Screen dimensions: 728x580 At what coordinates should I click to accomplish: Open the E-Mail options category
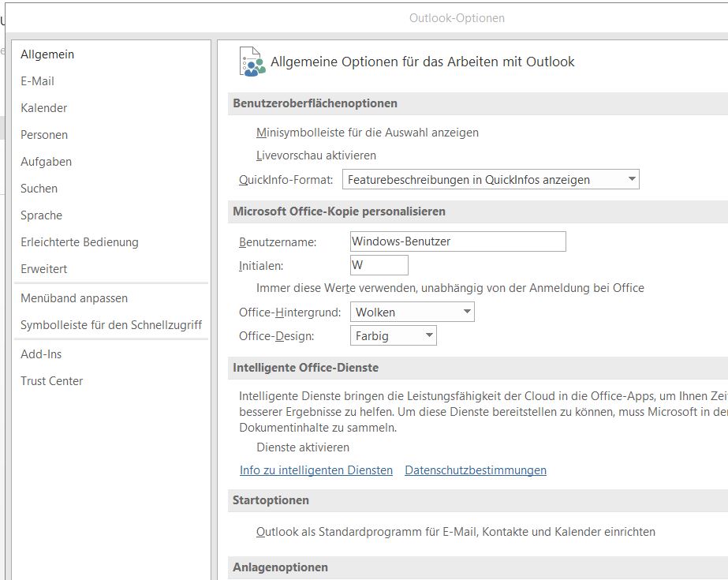point(38,81)
